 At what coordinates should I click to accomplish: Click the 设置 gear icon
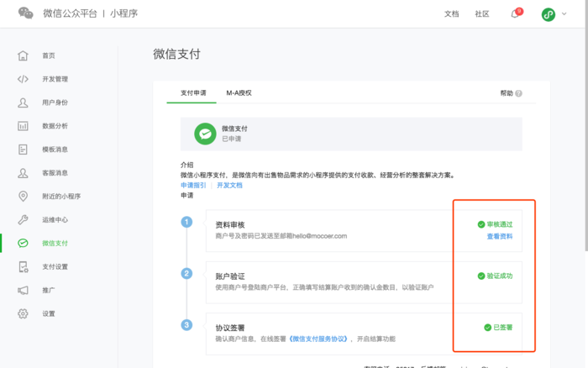tap(23, 313)
